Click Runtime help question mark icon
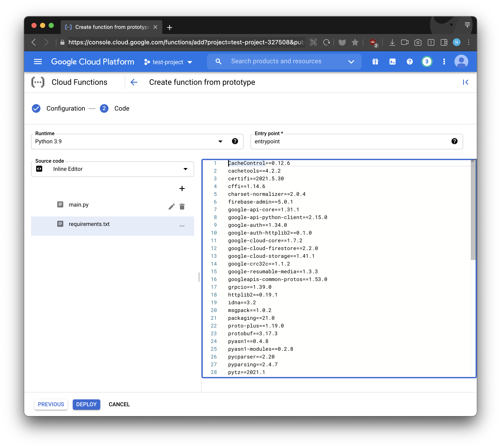 [x=235, y=141]
